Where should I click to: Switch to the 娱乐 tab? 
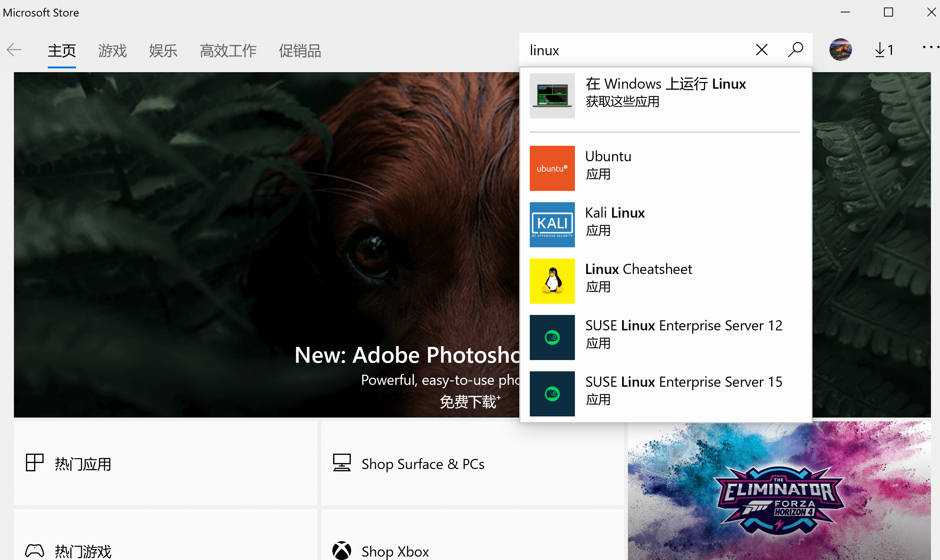point(163,51)
